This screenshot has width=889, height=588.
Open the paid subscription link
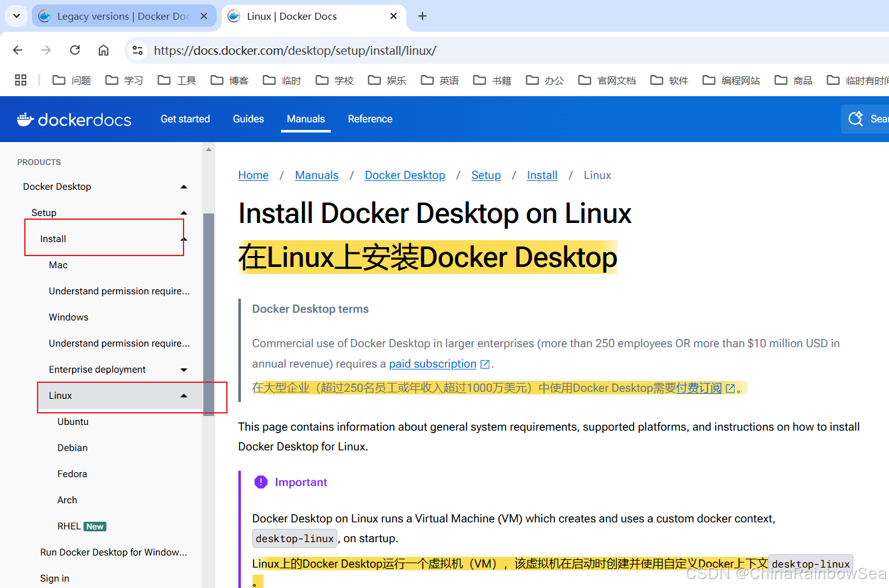click(x=433, y=364)
